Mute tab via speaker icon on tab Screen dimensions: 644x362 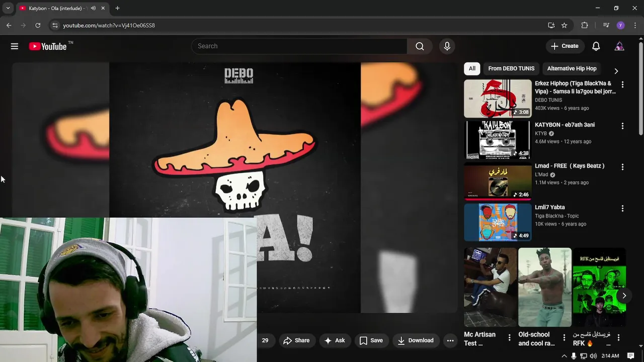(94, 8)
